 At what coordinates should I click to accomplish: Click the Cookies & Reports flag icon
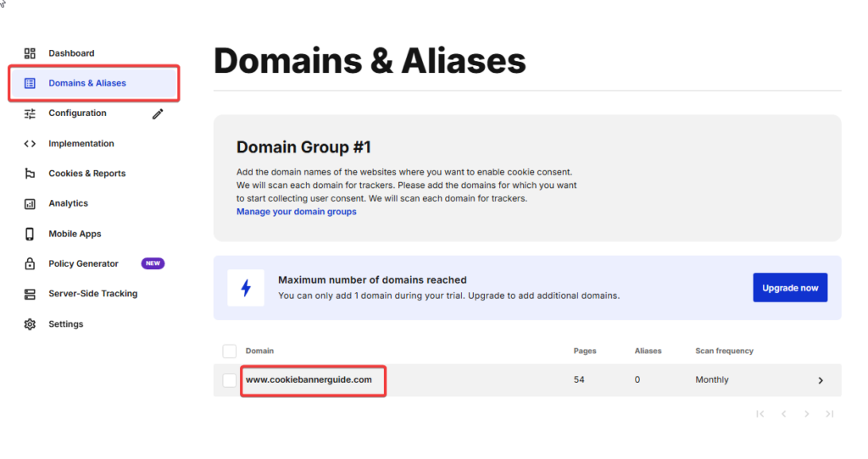pos(30,174)
